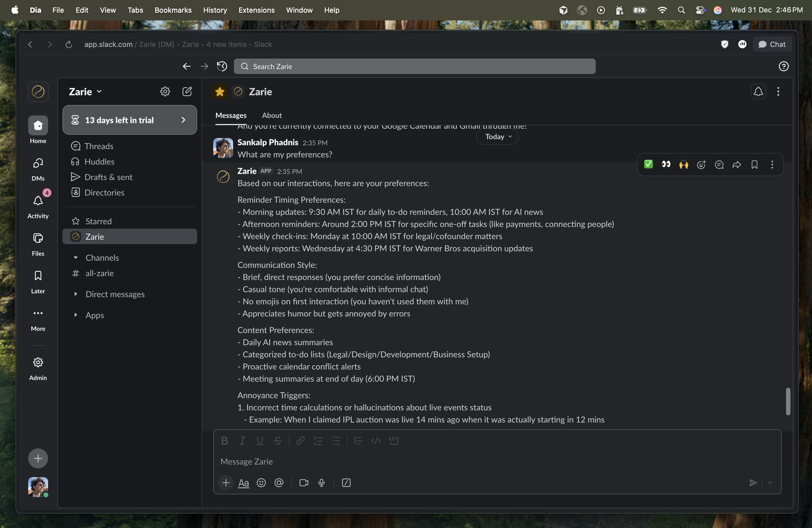Open Slack history clock icon

(x=222, y=66)
